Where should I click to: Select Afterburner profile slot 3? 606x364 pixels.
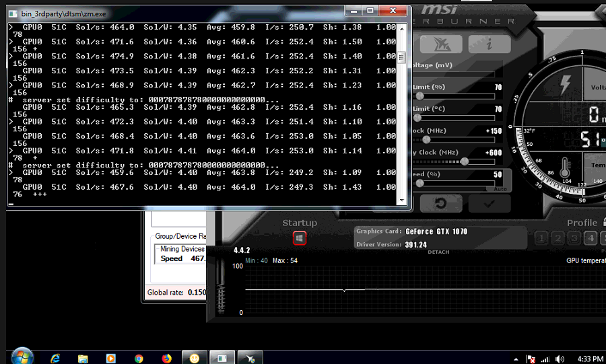(x=574, y=238)
